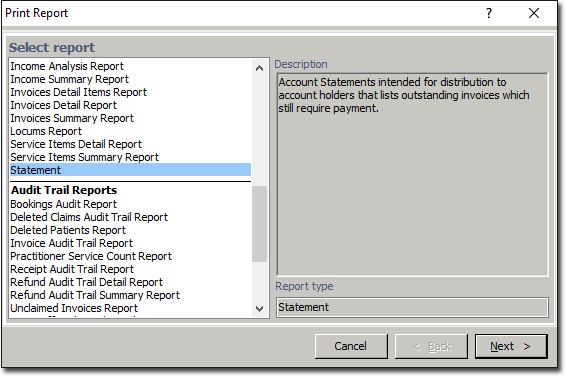Click the report list scroll up arrow
This screenshot has width=565, height=376.
pos(259,68)
